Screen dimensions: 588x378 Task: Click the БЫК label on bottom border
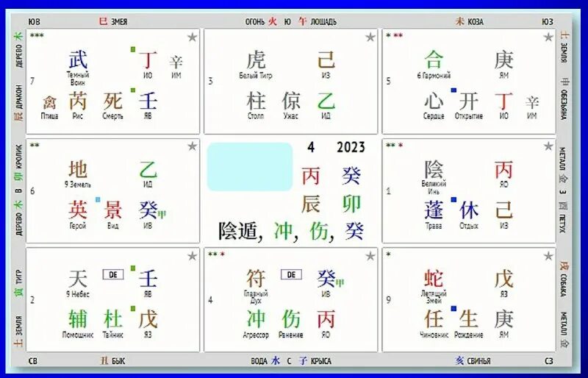tap(118, 361)
